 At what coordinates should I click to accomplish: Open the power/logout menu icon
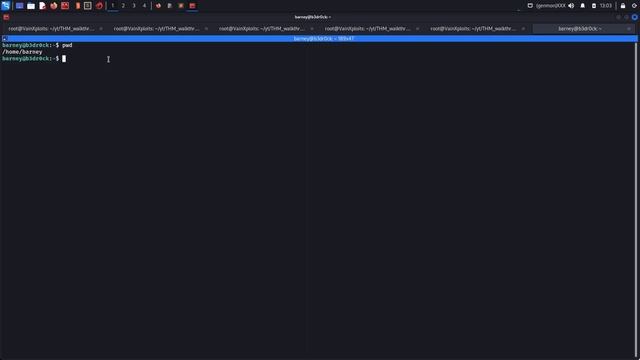[634, 6]
